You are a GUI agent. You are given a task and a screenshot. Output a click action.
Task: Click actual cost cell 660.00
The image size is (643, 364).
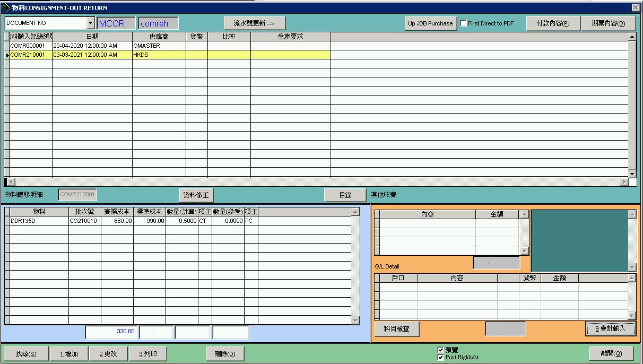click(x=117, y=221)
